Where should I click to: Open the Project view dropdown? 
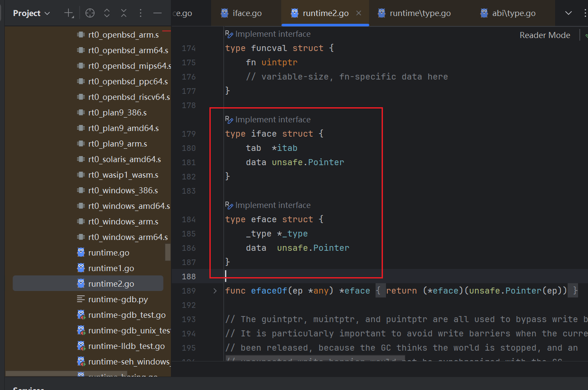coord(32,13)
